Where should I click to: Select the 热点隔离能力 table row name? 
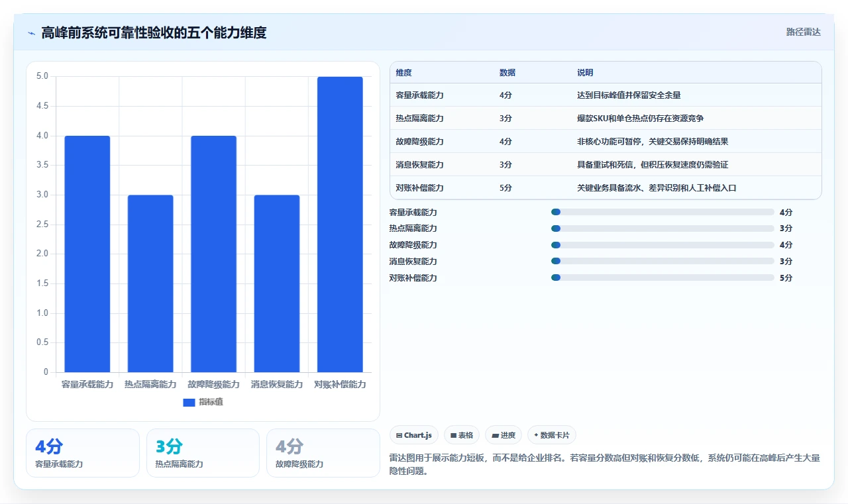point(420,119)
